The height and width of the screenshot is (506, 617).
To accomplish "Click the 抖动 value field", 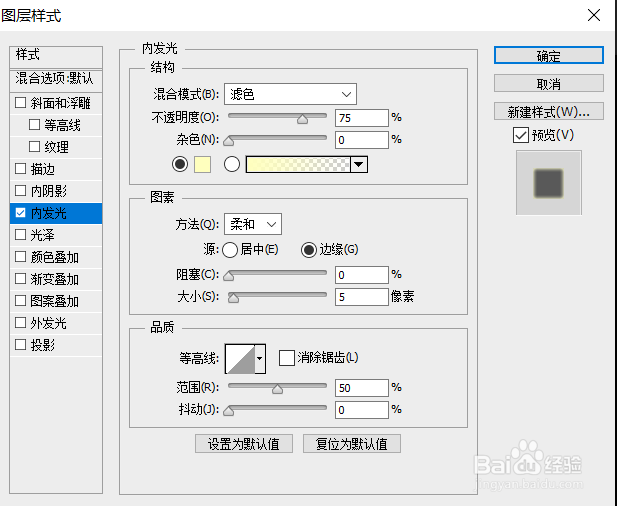I will click(x=362, y=410).
